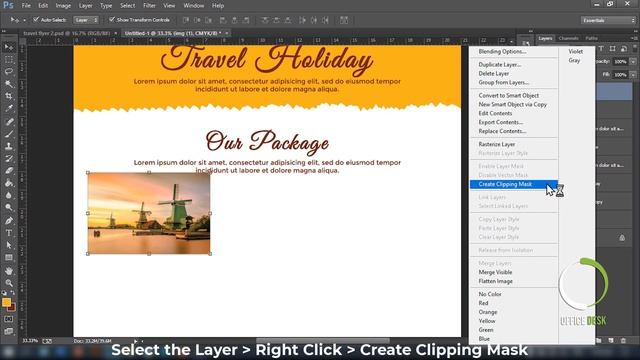The image size is (640, 360).
Task: Select the Rectangular Marquee tool
Action: point(9,60)
